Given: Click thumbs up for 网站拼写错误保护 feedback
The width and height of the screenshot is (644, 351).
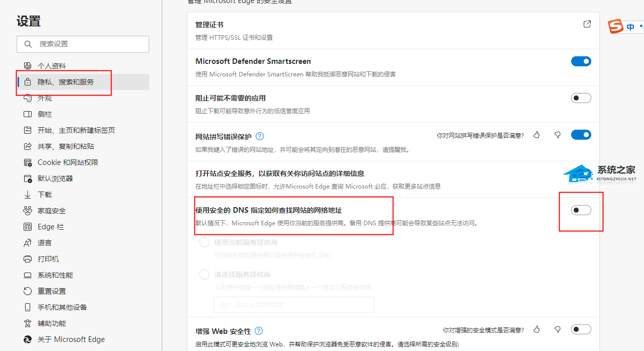Looking at the screenshot, I should (536, 135).
